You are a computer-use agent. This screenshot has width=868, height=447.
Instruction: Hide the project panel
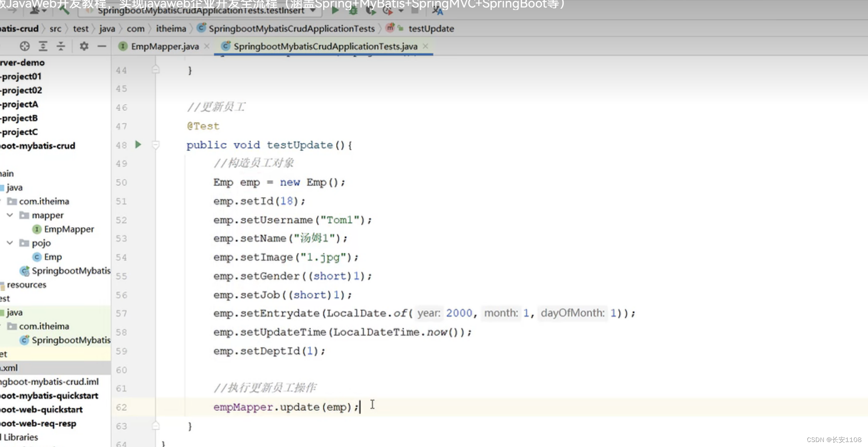102,46
